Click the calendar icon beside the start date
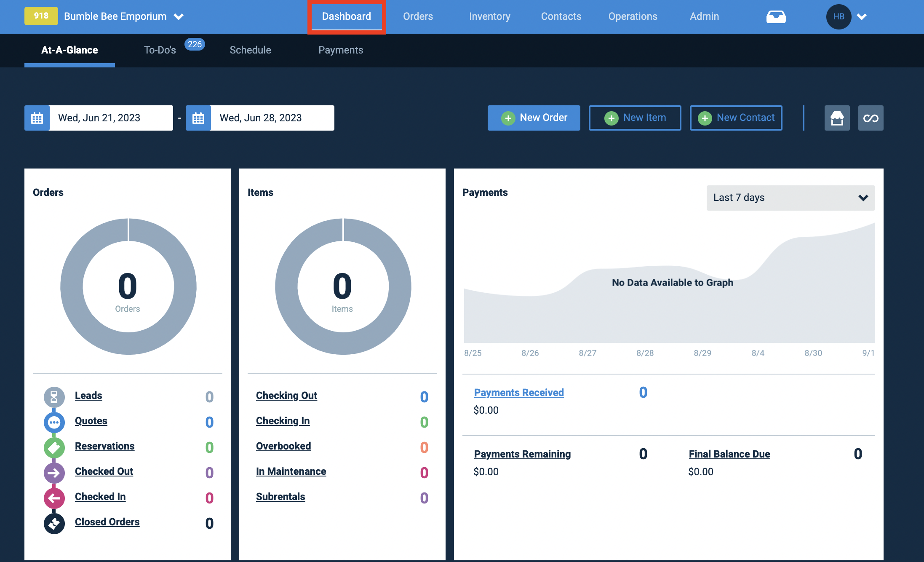924x562 pixels. (x=37, y=118)
